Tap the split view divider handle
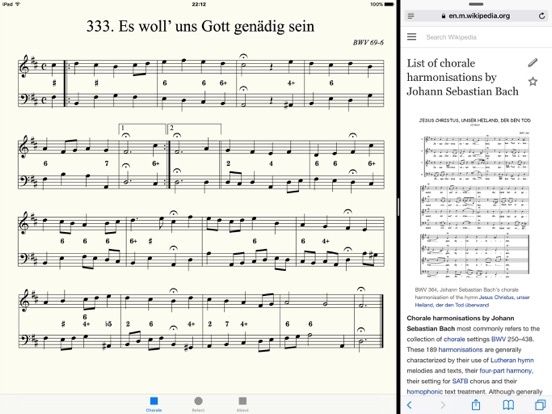The height and width of the screenshot is (414, 552). [x=398, y=207]
